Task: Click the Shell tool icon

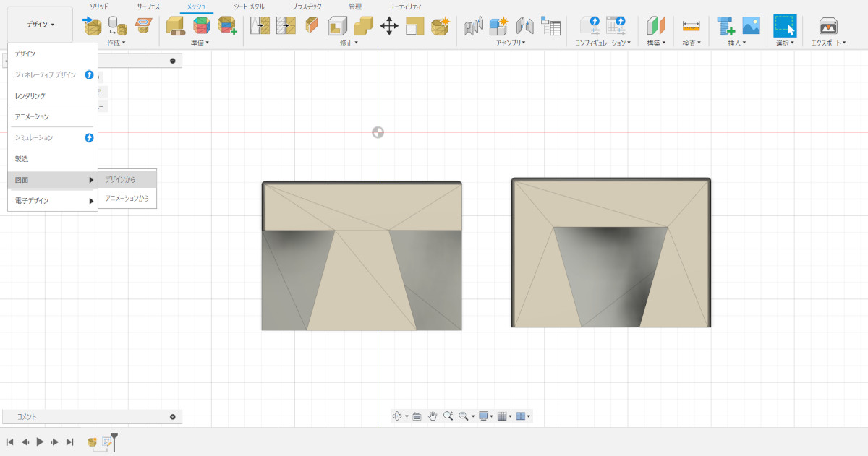Action: click(x=337, y=27)
